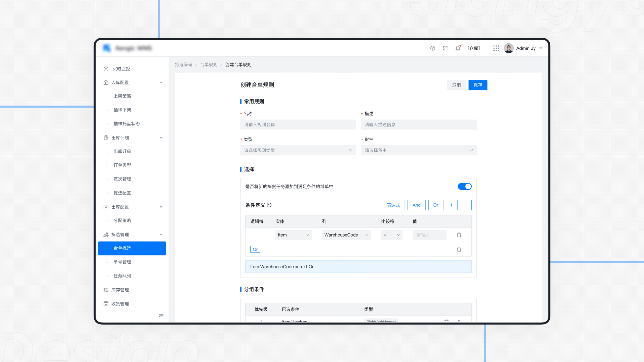Open the help icon in the top bar
The width and height of the screenshot is (644, 362).
[x=432, y=48]
